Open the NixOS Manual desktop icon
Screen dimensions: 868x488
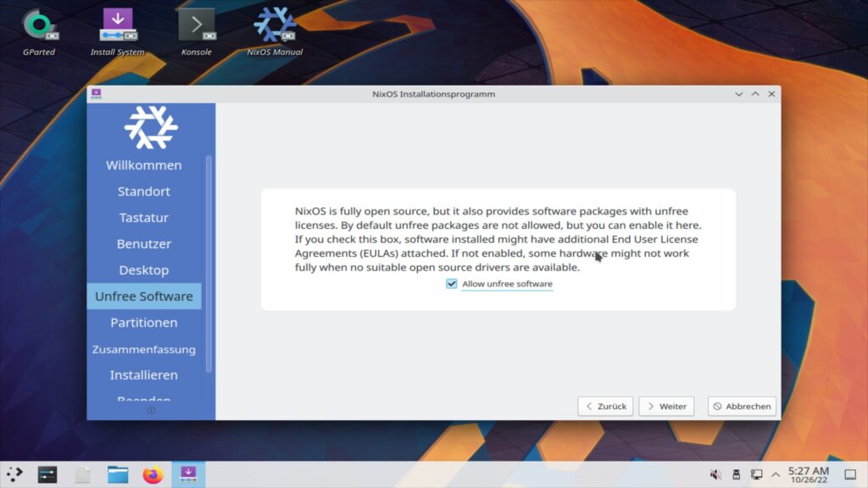click(275, 32)
